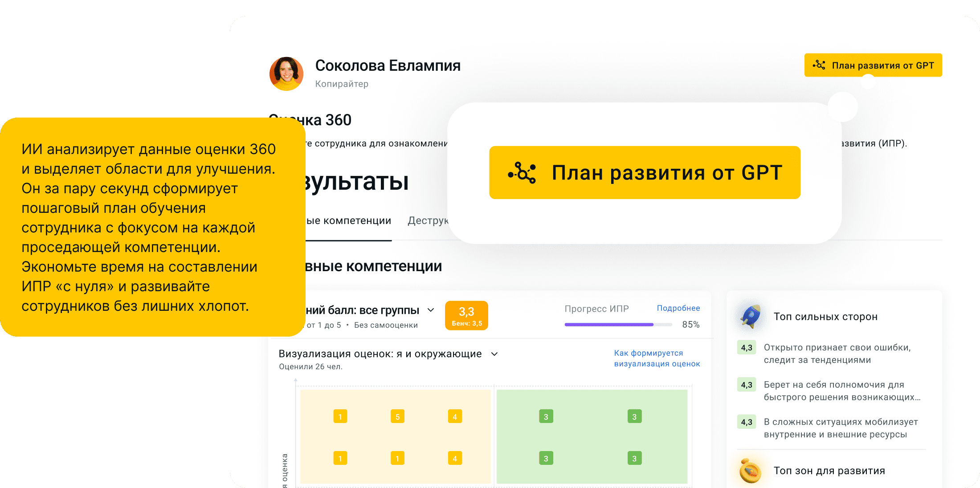Viewport: 980px width, 488px height.
Task: Open Соколова Евлампия's profile avatar
Action: (x=286, y=74)
